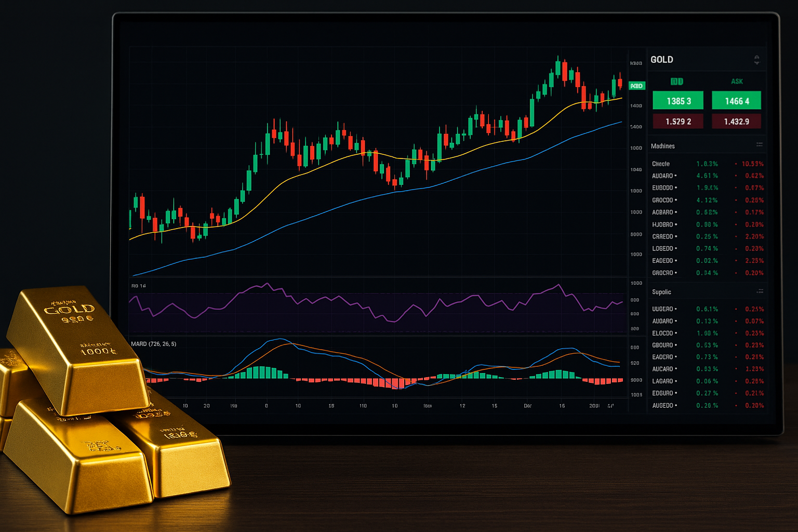Viewport: 798px width, 532px height.
Task: Pick the GBOURO instrument in Supolic list
Action: coord(663,345)
